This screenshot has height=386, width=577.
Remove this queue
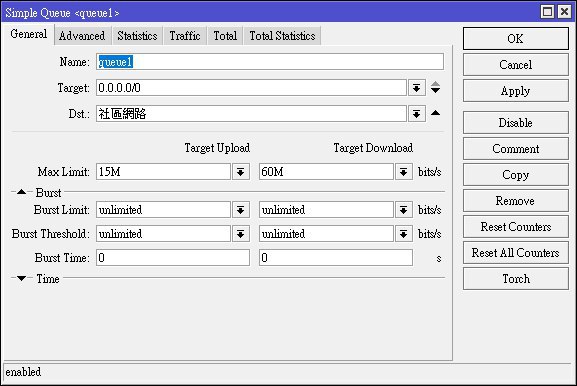[x=516, y=201]
